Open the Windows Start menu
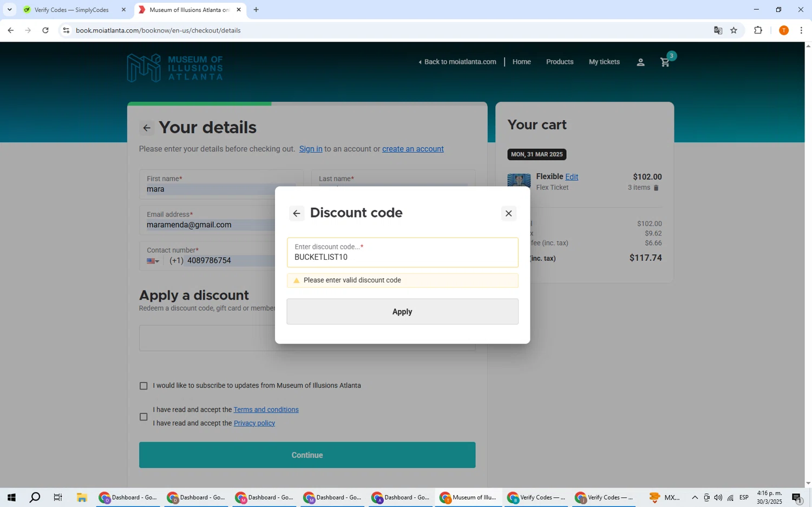812x507 pixels. pyautogui.click(x=11, y=497)
